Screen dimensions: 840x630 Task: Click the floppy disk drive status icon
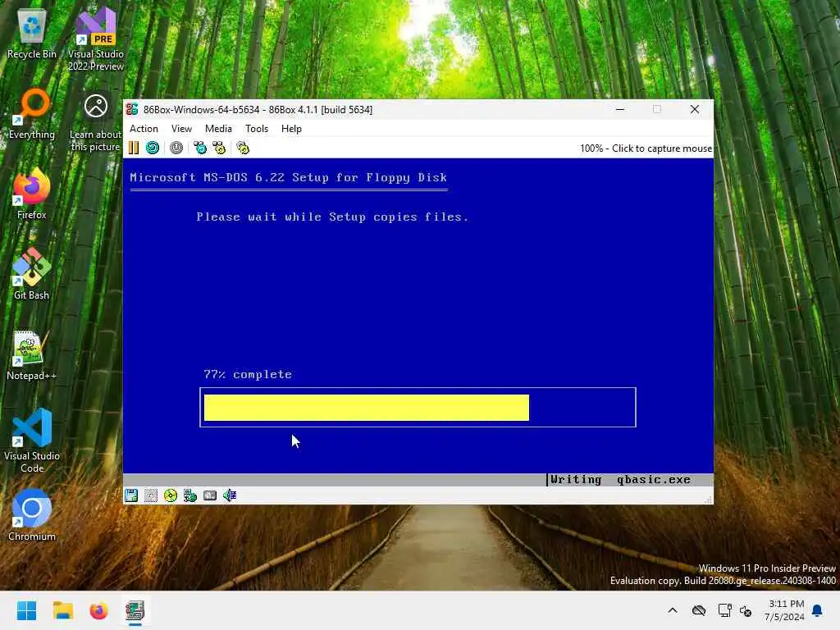[131, 495]
